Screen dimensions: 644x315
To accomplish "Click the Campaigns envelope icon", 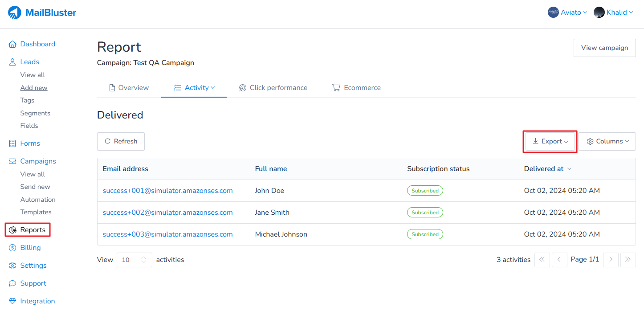I will [x=12, y=161].
